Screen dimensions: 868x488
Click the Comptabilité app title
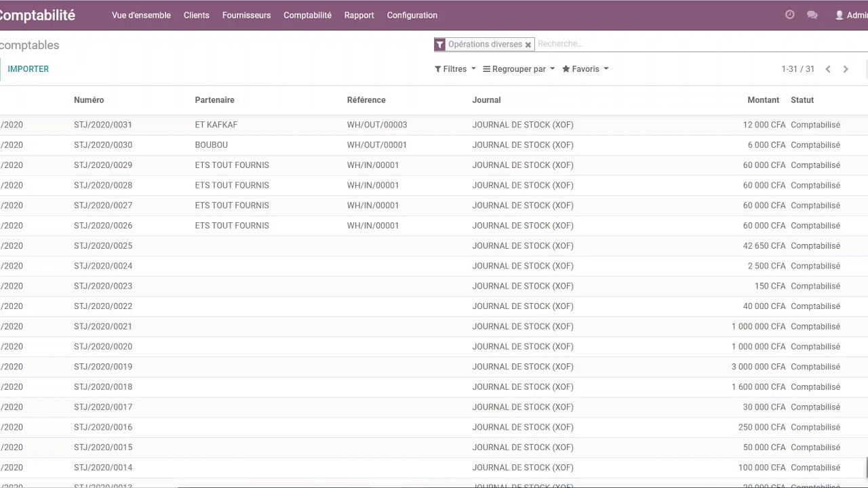(x=37, y=15)
